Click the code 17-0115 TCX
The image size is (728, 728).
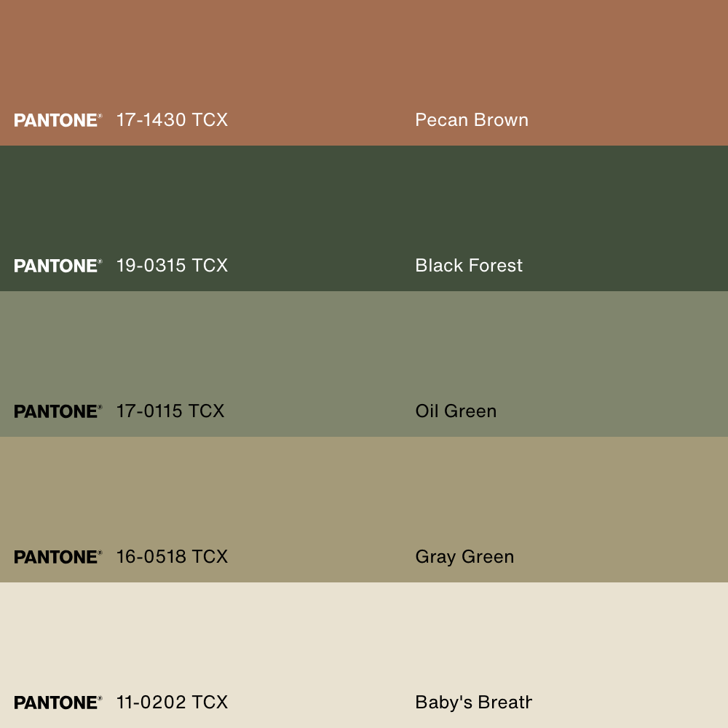[170, 411]
